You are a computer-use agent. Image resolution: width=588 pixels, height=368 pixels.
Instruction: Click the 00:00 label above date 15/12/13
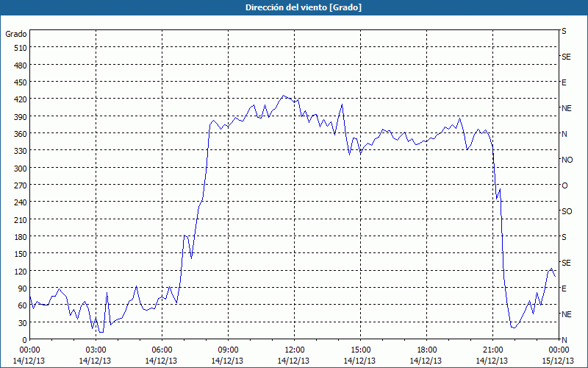[x=559, y=350]
